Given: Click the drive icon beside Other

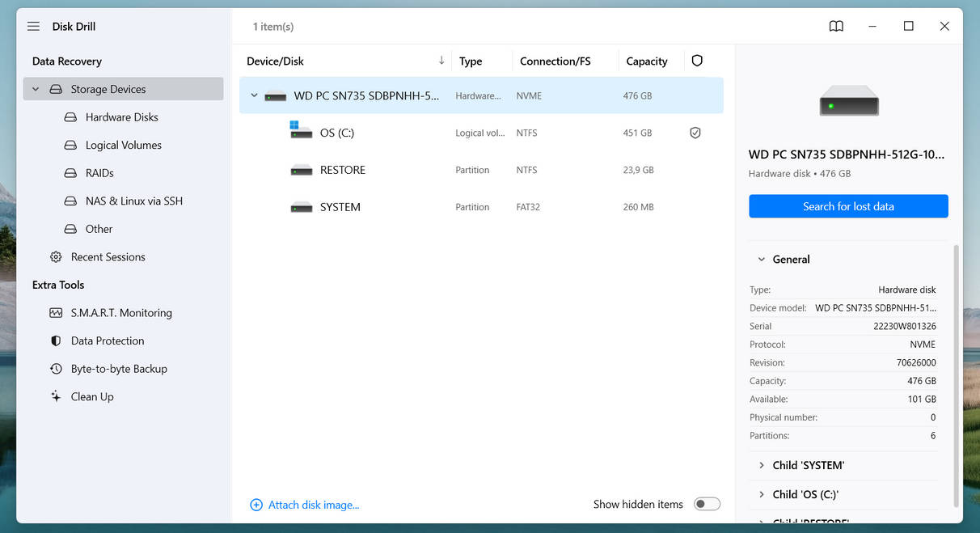Looking at the screenshot, I should [x=70, y=229].
